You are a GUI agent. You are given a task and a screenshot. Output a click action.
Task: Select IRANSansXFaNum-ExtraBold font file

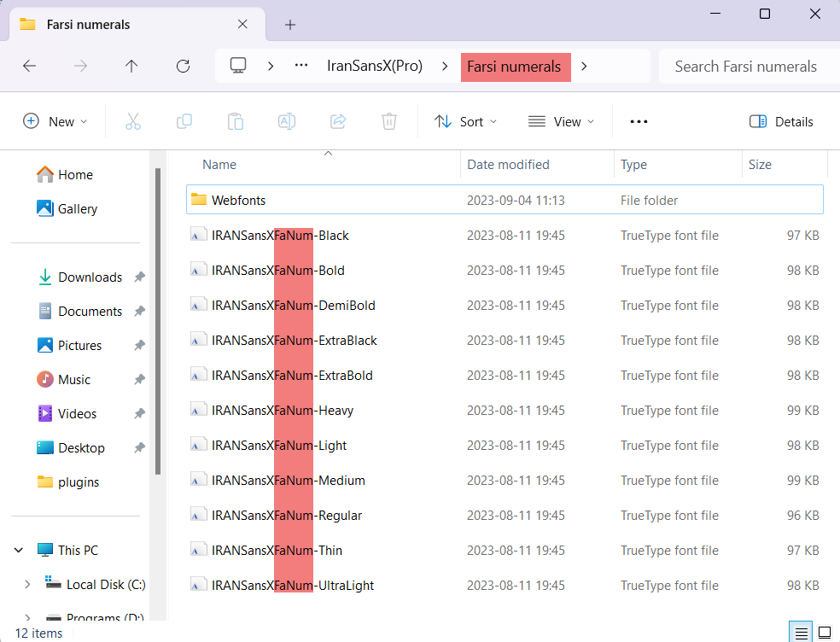pos(505,375)
